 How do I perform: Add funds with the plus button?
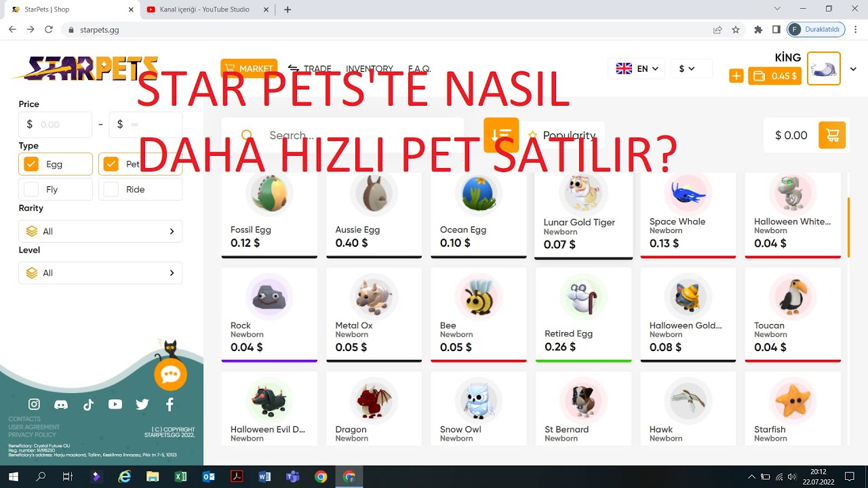(x=736, y=76)
